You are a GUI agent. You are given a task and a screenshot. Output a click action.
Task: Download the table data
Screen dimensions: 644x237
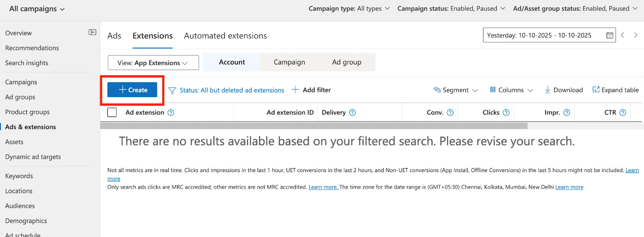[563, 90]
